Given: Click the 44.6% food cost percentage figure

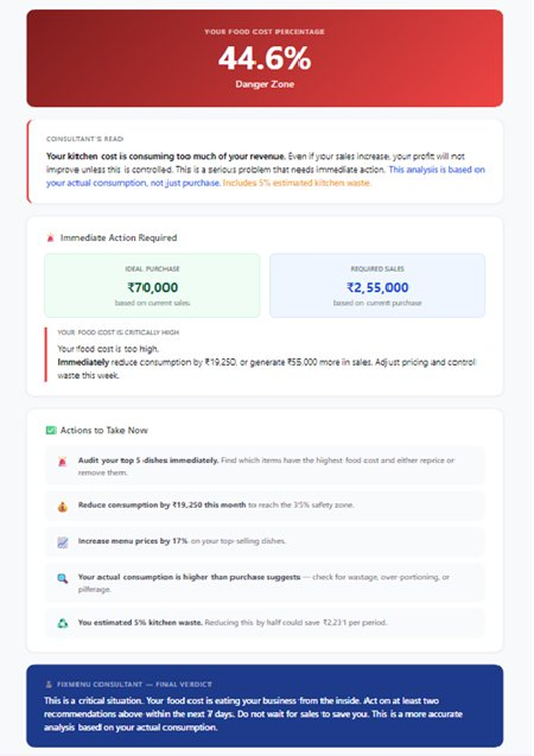Looking at the screenshot, I should click(x=265, y=59).
